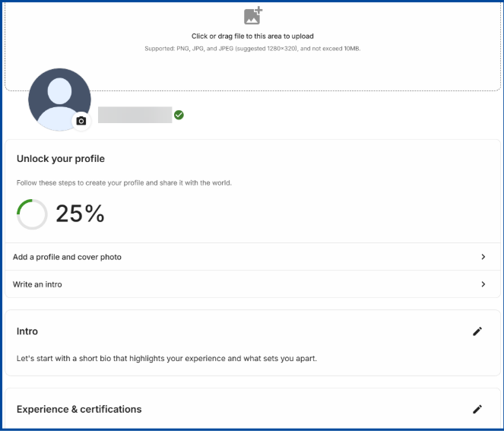Edit the Intro section via pencil icon
The image size is (504, 431).
(x=477, y=331)
